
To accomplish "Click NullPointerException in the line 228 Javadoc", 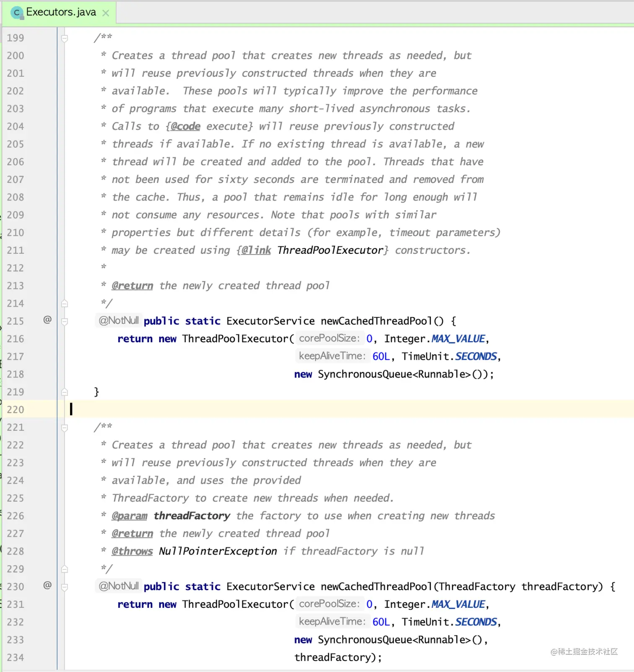I will pyautogui.click(x=218, y=551).
